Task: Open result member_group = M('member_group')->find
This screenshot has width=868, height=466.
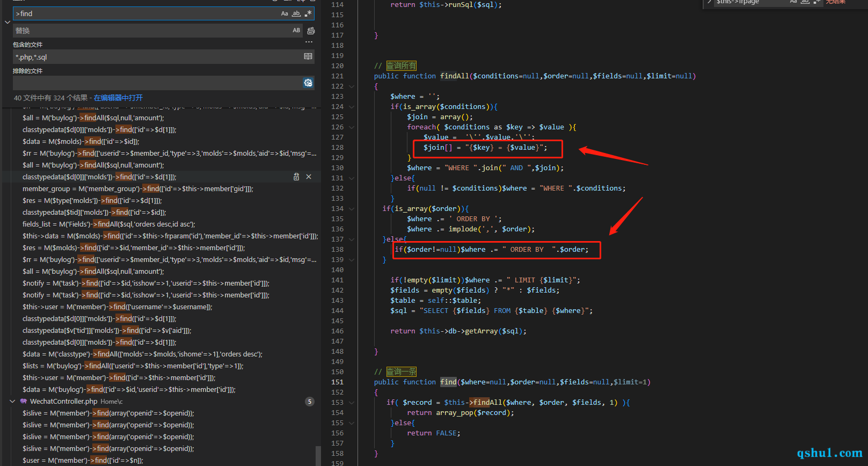Action: coord(138,188)
